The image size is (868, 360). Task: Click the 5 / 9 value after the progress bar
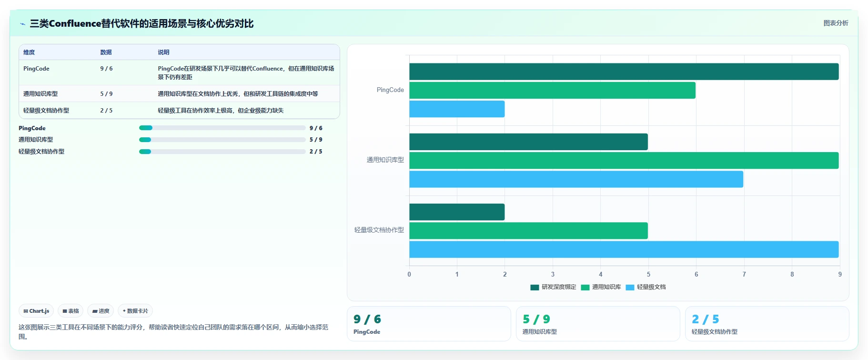(x=316, y=140)
